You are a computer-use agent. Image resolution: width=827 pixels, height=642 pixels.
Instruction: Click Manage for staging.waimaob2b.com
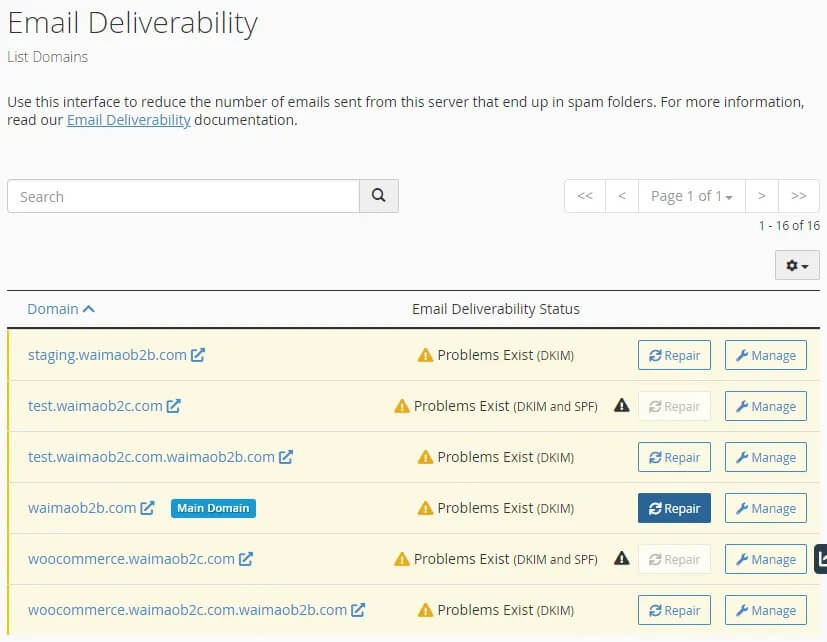pos(765,354)
